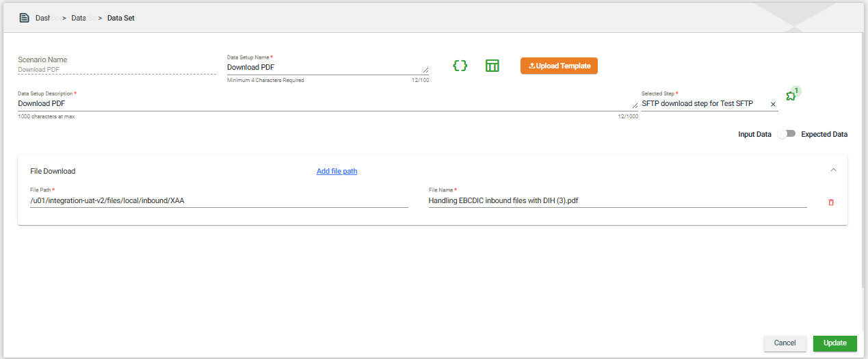The width and height of the screenshot is (868, 359).
Task: Edit the Data Setup Name text field
Action: (x=327, y=68)
